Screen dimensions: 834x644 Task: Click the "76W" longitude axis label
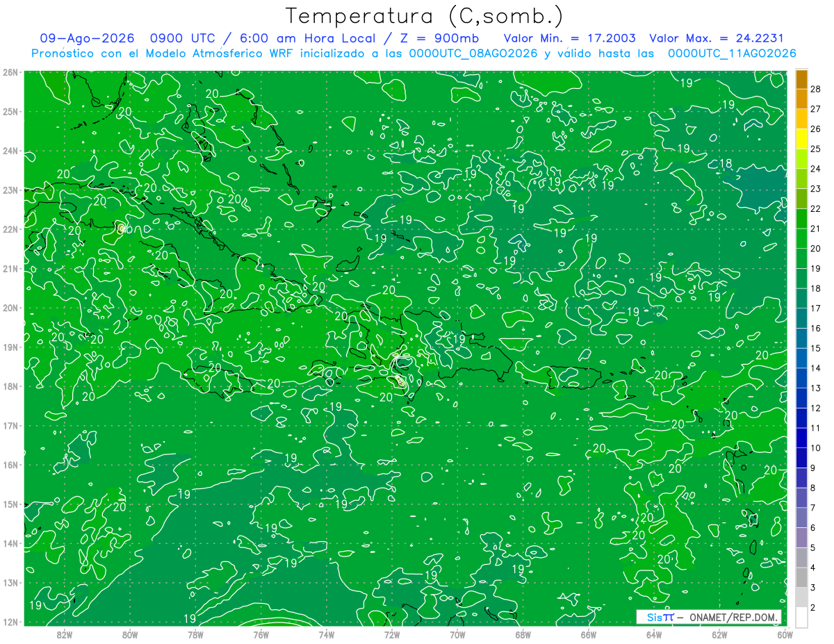coord(261,634)
